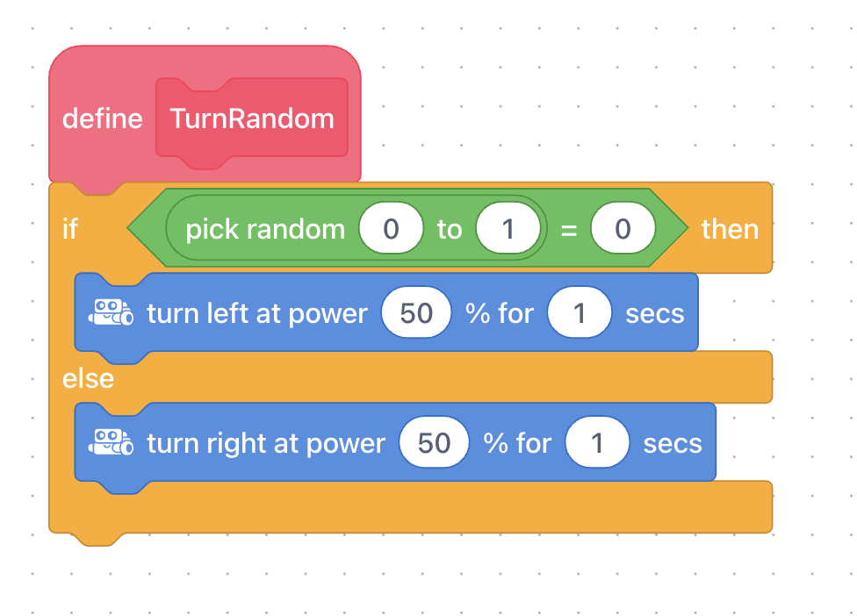Select the TurnRandom custom block label
This screenshot has width=857, height=616.
pos(252,118)
